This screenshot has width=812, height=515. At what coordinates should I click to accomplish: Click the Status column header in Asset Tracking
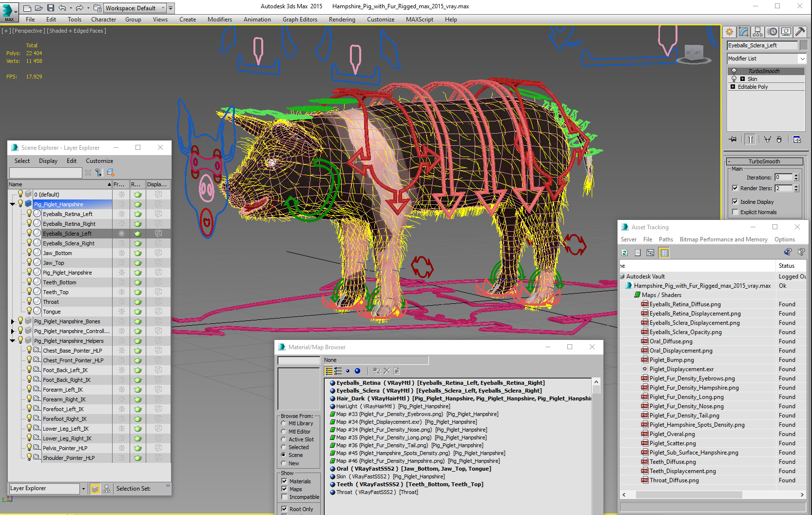coord(791,266)
